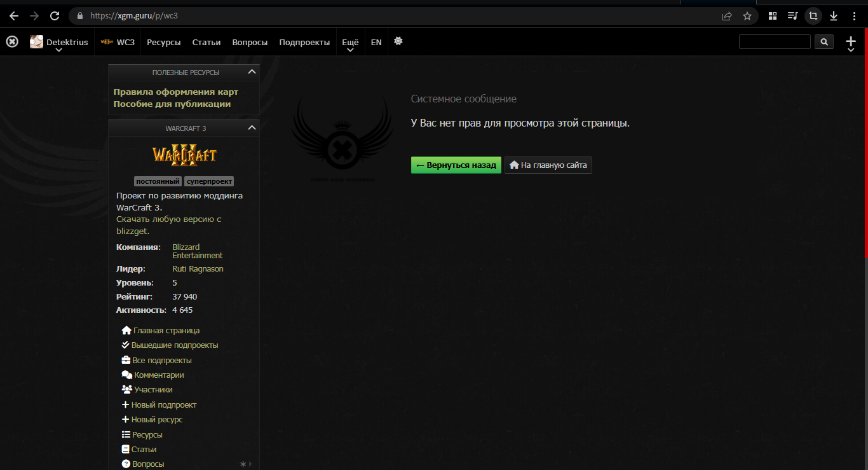Viewport: 868px width, 470px height.
Task: Click the На главную сайта button
Action: coord(548,165)
